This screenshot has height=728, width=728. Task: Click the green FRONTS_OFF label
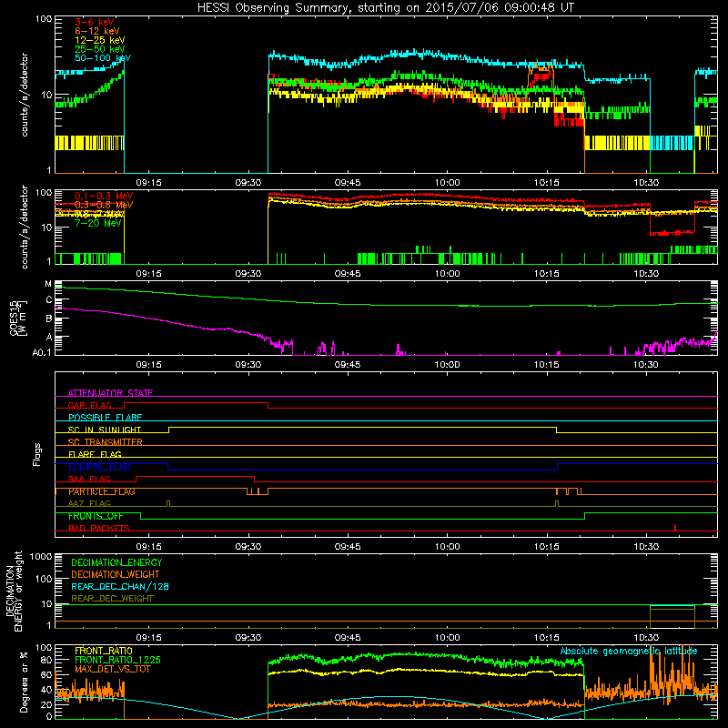tap(96, 516)
